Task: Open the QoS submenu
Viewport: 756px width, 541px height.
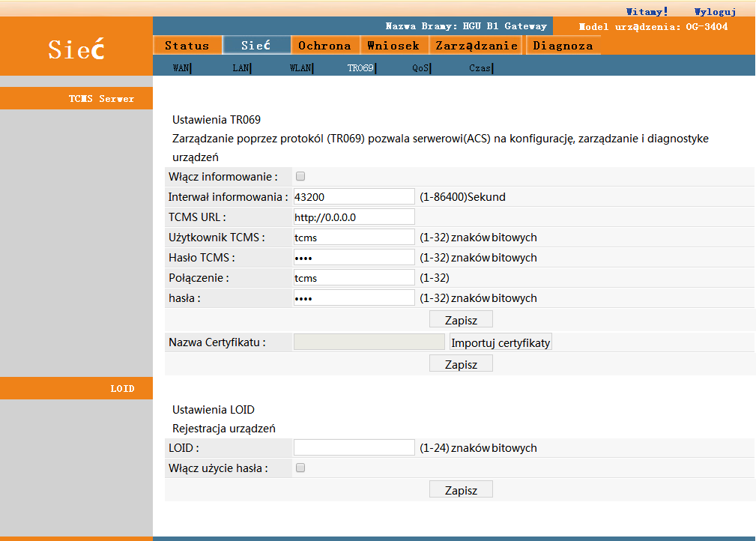Action: (x=421, y=68)
